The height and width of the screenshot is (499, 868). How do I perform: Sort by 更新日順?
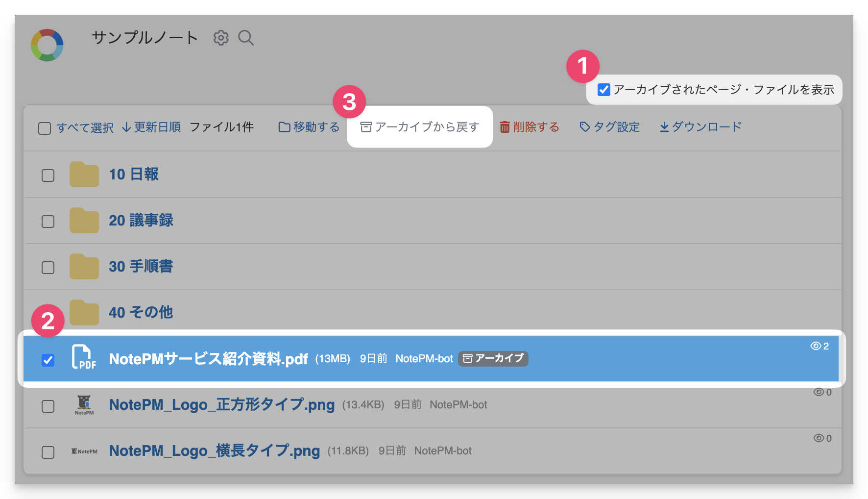(x=151, y=127)
